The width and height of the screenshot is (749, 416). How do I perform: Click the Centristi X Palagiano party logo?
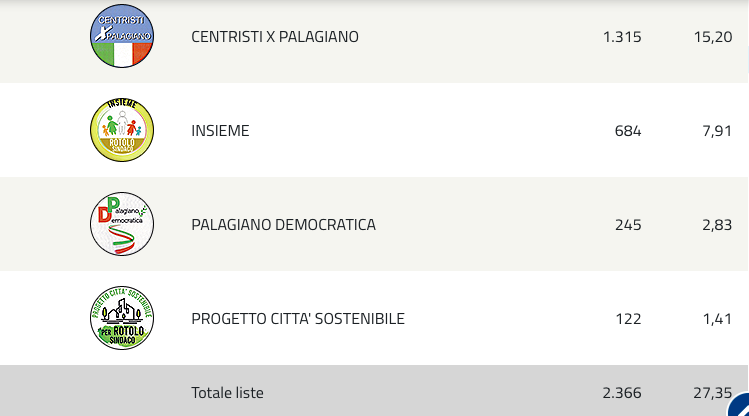122,36
